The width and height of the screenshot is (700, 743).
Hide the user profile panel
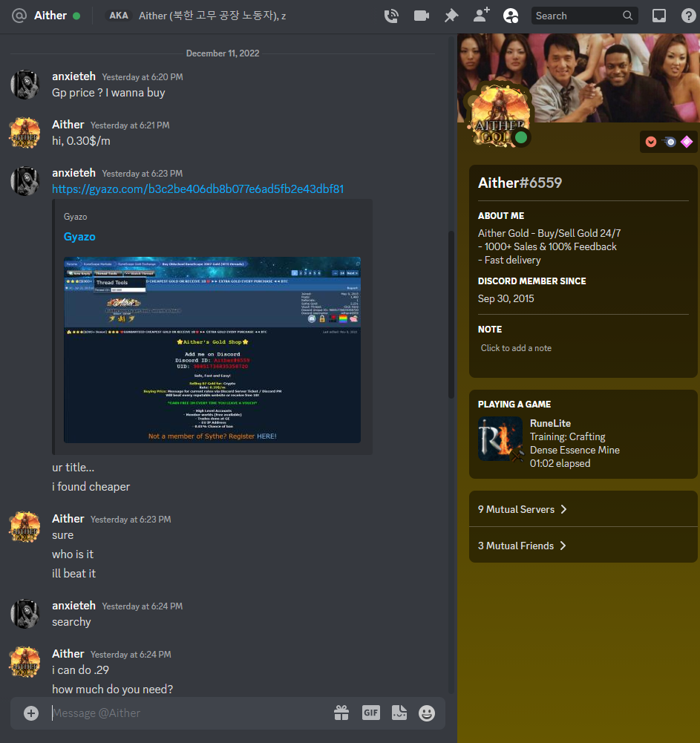(x=511, y=16)
